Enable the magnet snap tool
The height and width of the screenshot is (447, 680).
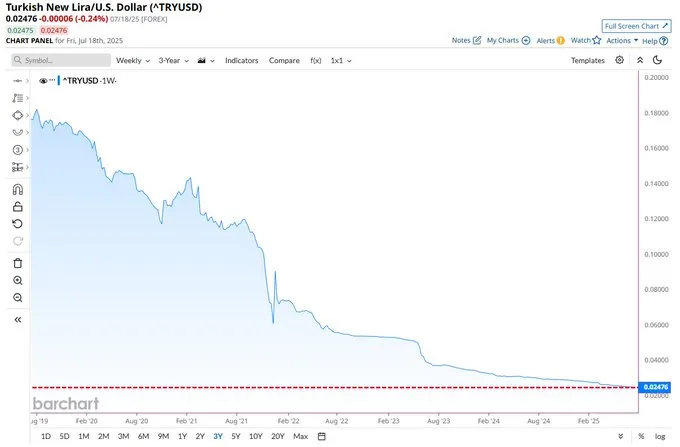(x=18, y=189)
